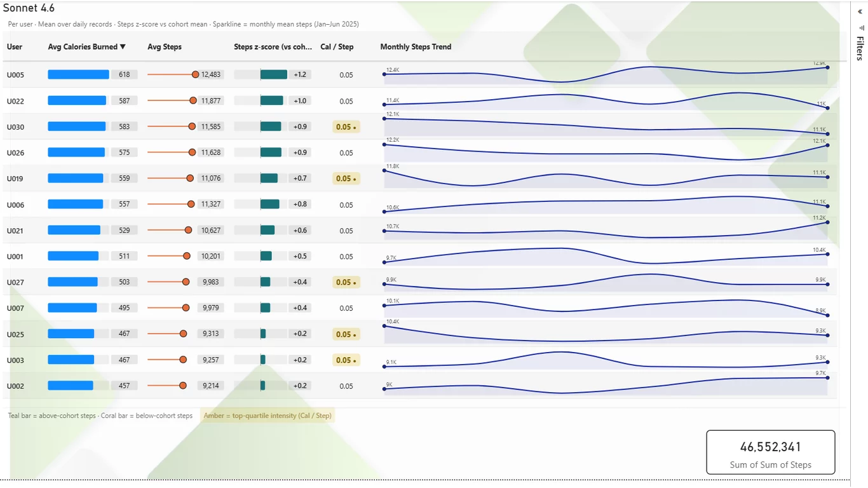
Task: Select the U022 user cell
Action: tap(15, 101)
